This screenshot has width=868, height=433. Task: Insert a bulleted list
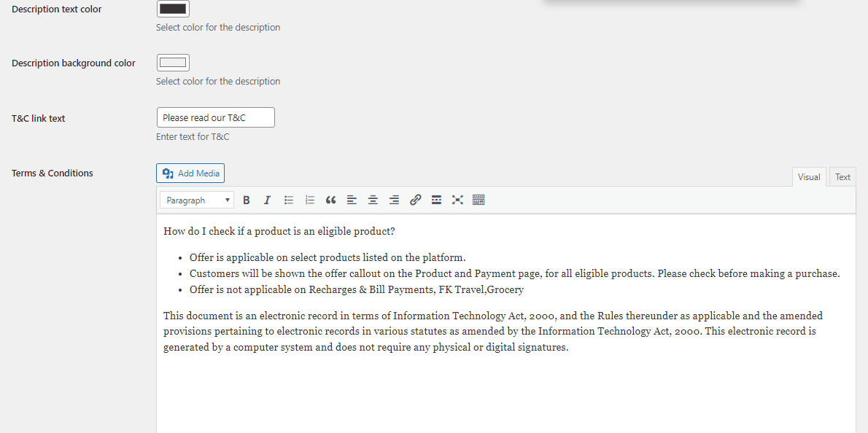coord(288,200)
